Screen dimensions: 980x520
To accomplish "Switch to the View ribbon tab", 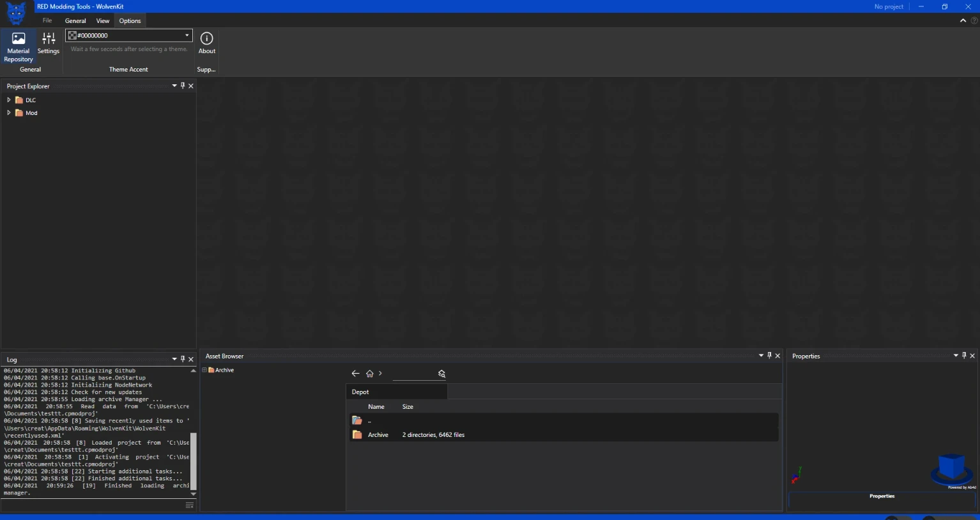I will pos(103,20).
